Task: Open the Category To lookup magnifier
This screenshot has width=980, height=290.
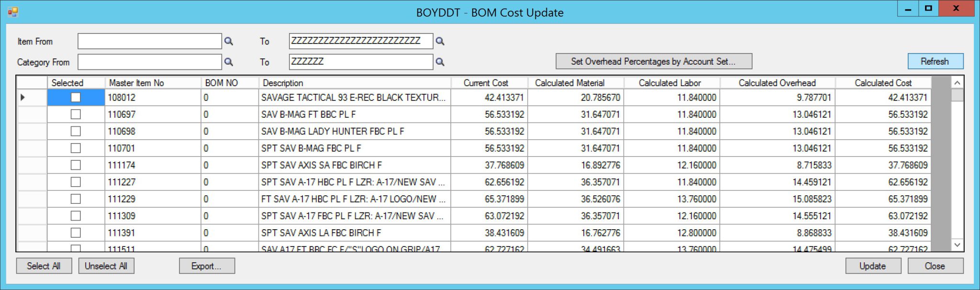Action: 440,62
